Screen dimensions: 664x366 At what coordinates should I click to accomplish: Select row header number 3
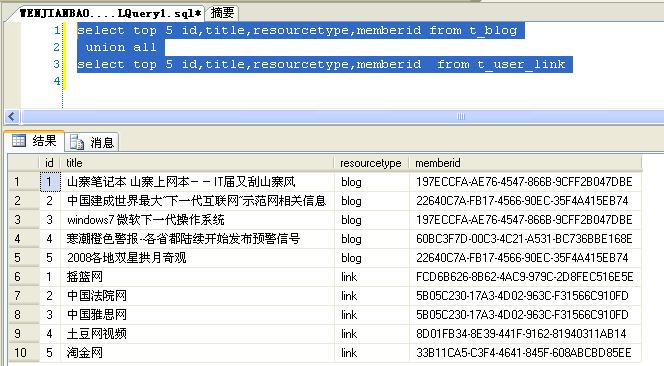[24, 220]
